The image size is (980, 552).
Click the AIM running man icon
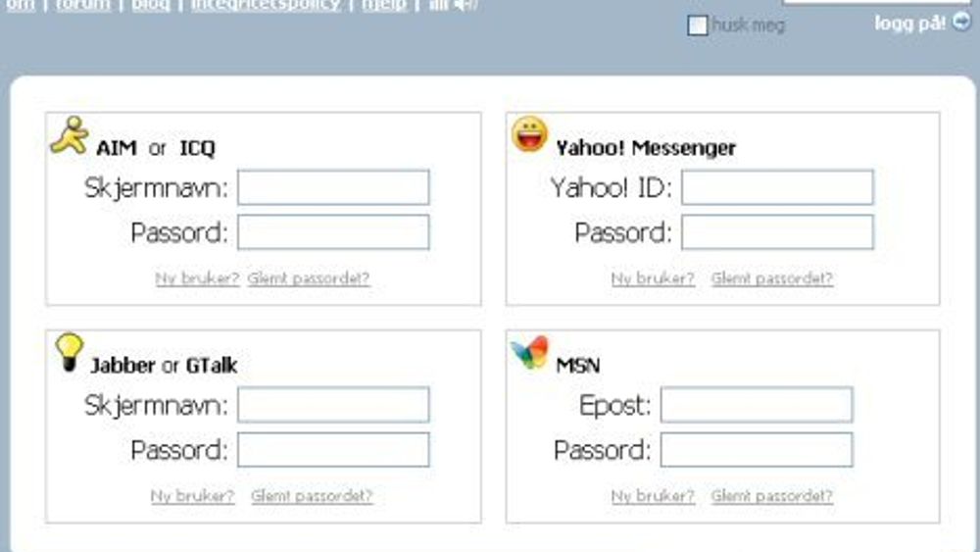click(x=70, y=135)
